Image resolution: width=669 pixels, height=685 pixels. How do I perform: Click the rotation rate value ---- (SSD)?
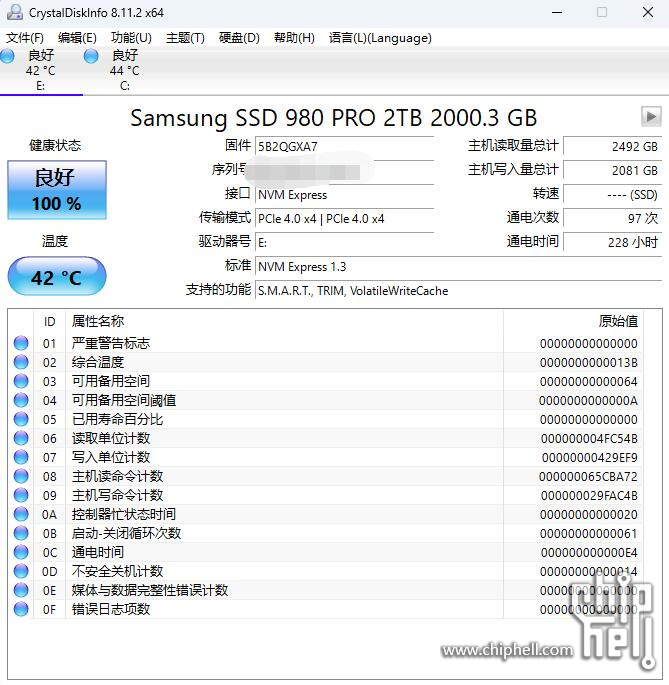click(612, 194)
